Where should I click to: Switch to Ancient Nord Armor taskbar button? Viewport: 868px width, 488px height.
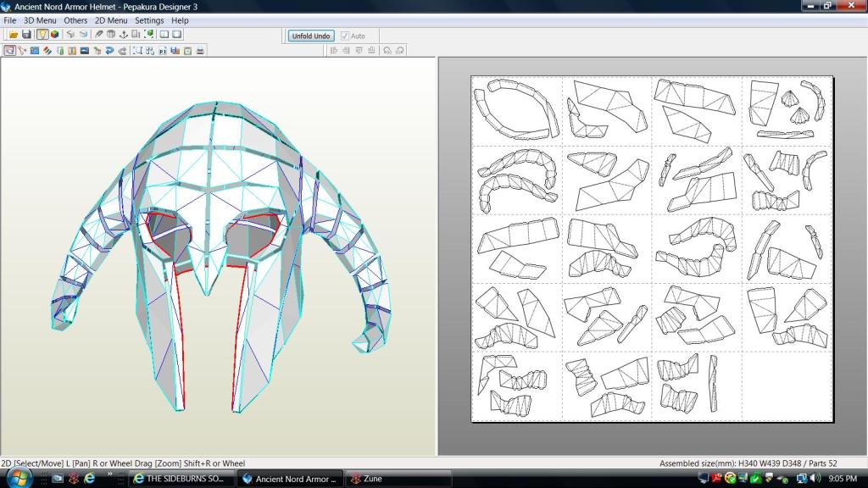(290, 479)
